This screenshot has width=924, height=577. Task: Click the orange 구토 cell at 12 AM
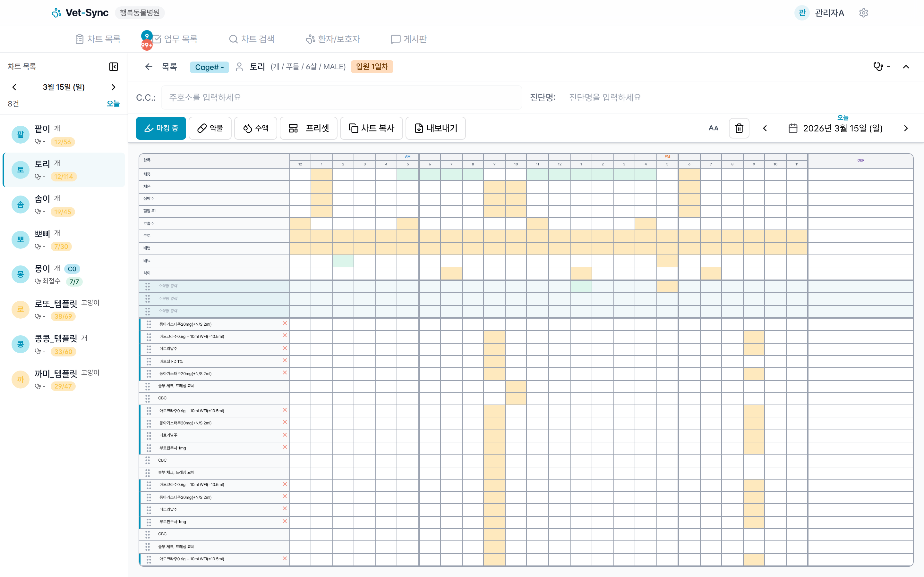tap(300, 236)
